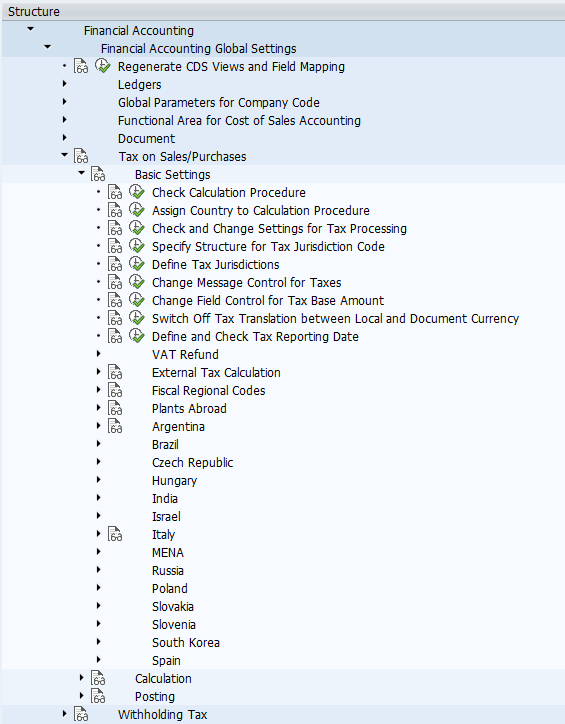The image size is (565, 724).
Task: Select the Italy label
Action: 163,535
